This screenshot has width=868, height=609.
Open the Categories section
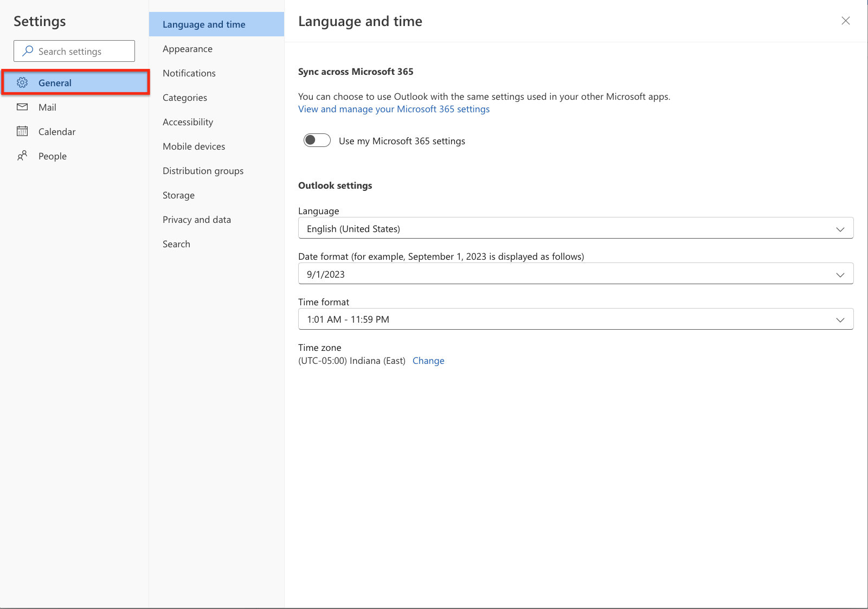[216, 98]
